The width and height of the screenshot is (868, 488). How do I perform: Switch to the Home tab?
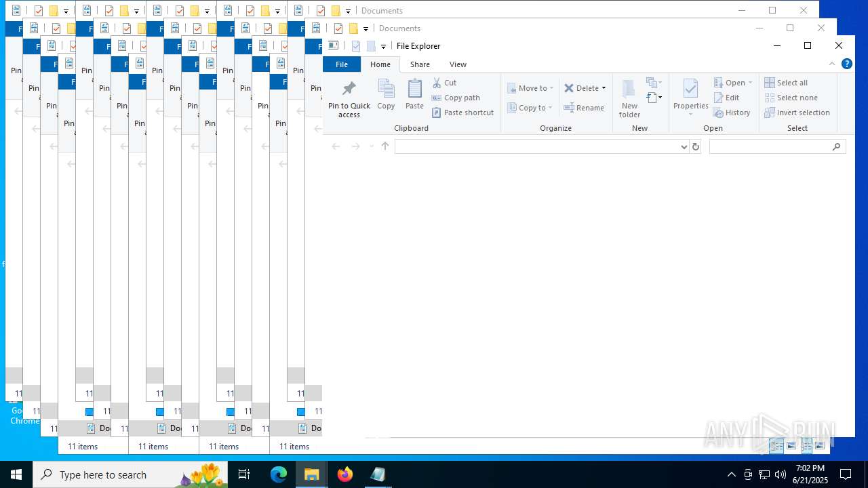(x=380, y=64)
